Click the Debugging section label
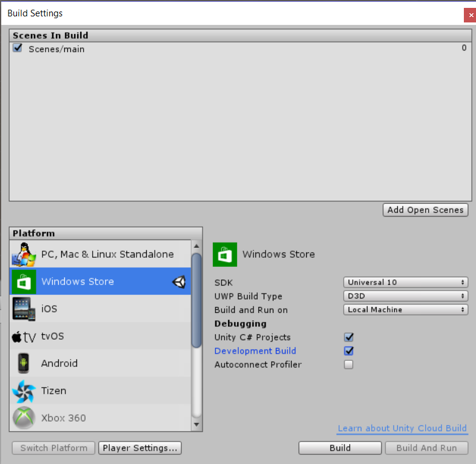The height and width of the screenshot is (464, 476). (x=241, y=323)
